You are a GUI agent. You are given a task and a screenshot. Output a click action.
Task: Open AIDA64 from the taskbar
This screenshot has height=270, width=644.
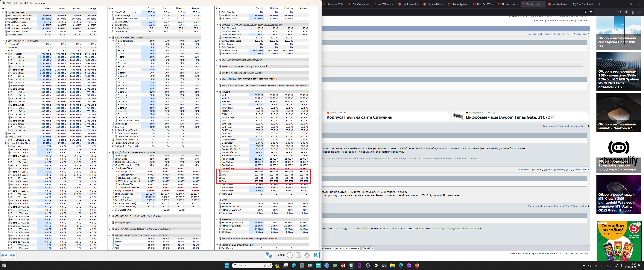343,265
